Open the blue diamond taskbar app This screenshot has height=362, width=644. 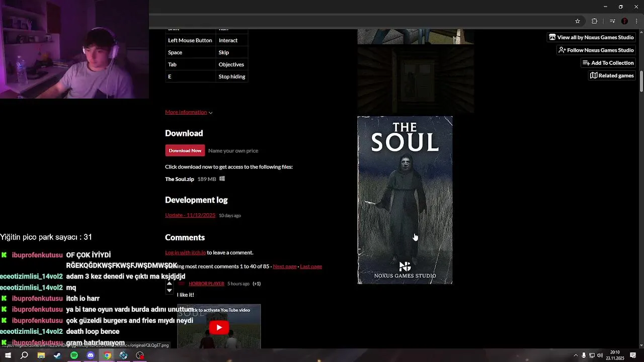pos(123,355)
